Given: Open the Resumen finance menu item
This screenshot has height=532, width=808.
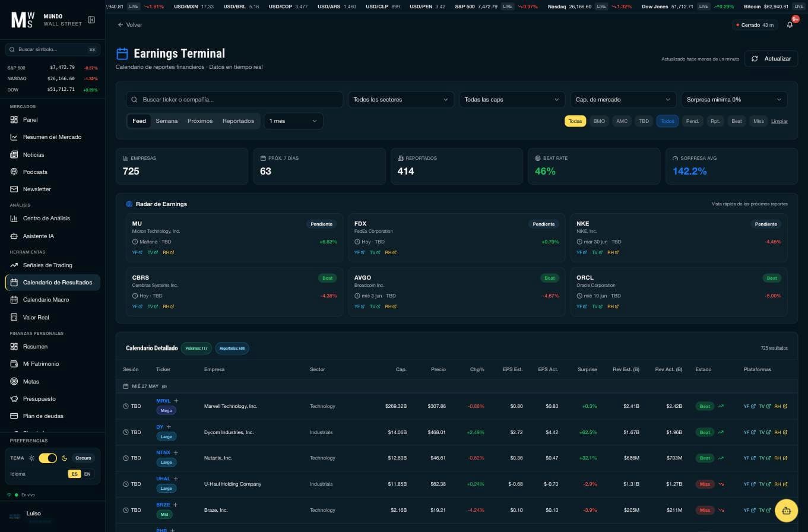Looking at the screenshot, I should (x=52, y=347).
